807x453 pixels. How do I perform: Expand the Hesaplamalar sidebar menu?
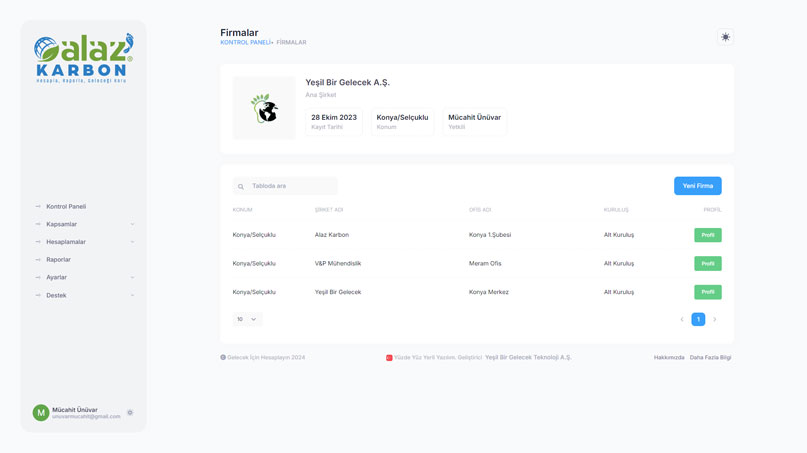pos(85,241)
